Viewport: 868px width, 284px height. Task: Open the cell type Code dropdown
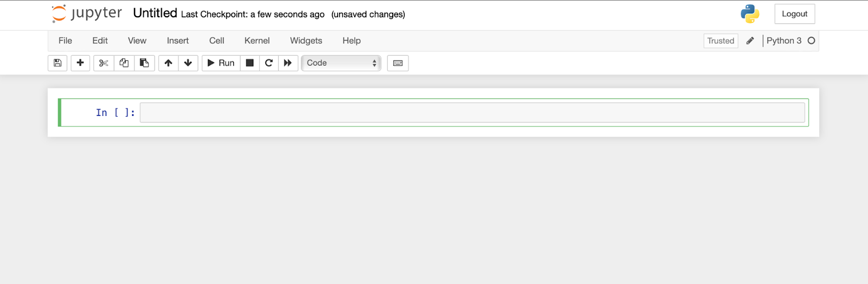341,63
